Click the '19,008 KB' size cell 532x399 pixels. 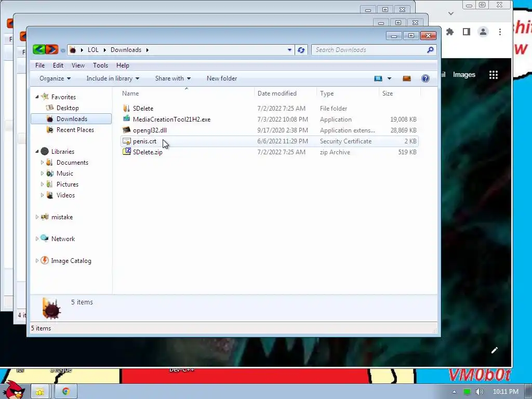click(403, 119)
